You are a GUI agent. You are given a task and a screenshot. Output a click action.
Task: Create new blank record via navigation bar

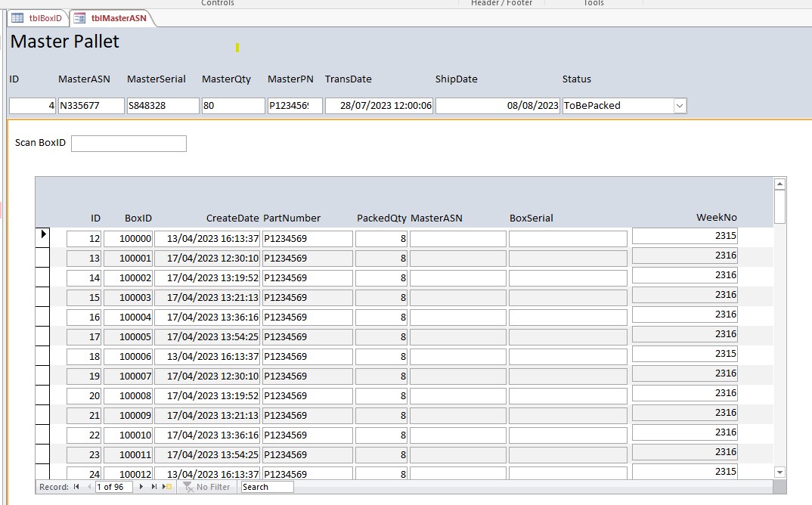click(168, 487)
